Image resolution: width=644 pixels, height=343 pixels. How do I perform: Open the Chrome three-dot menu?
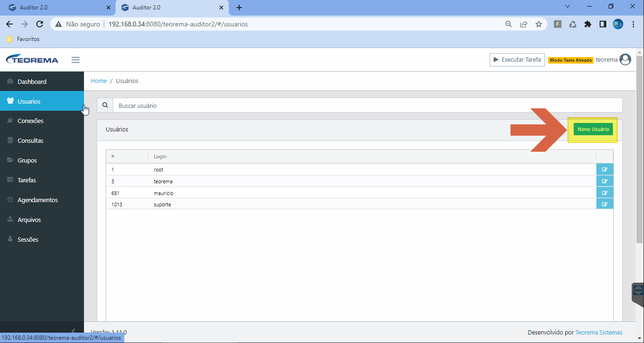tap(633, 24)
